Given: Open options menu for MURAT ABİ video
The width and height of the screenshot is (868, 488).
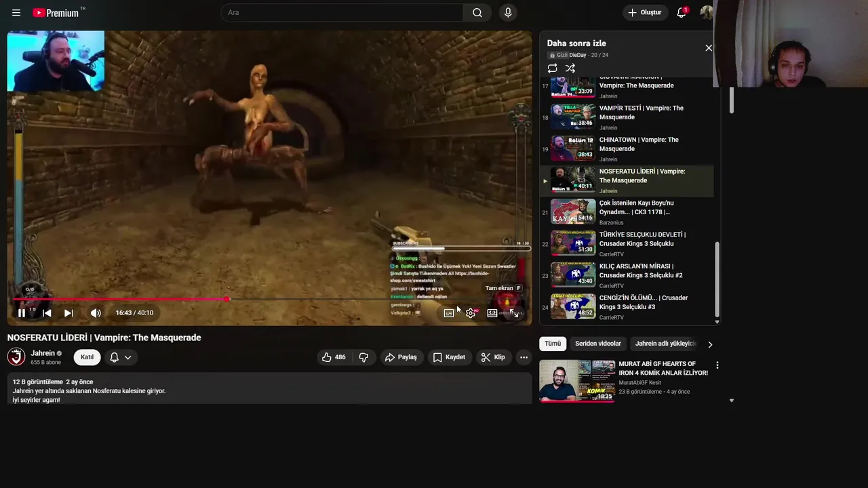Looking at the screenshot, I should click(x=717, y=365).
